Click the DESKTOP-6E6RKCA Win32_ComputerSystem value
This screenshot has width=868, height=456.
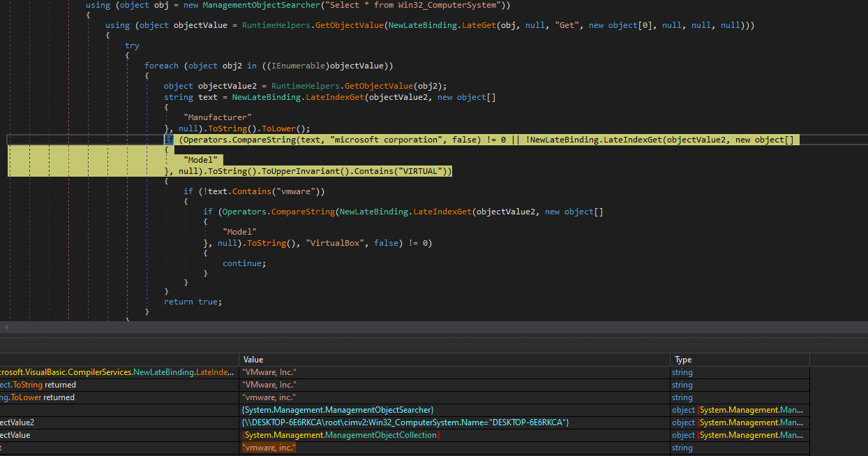tap(405, 422)
